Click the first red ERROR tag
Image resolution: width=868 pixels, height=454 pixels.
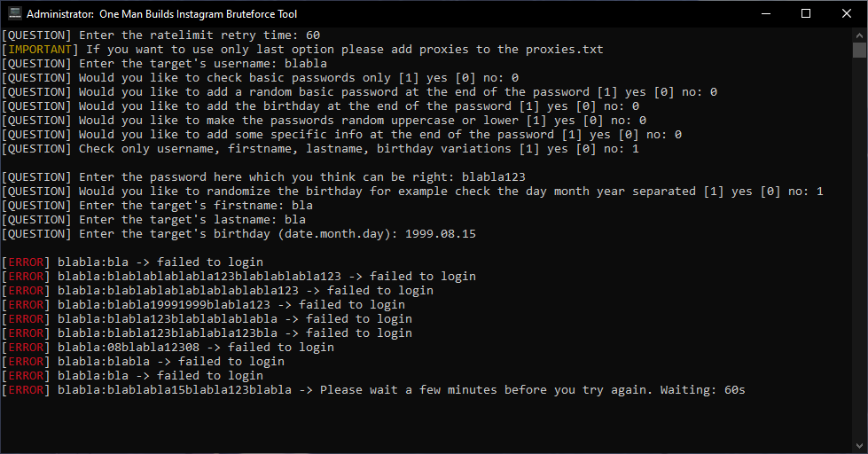tap(26, 262)
